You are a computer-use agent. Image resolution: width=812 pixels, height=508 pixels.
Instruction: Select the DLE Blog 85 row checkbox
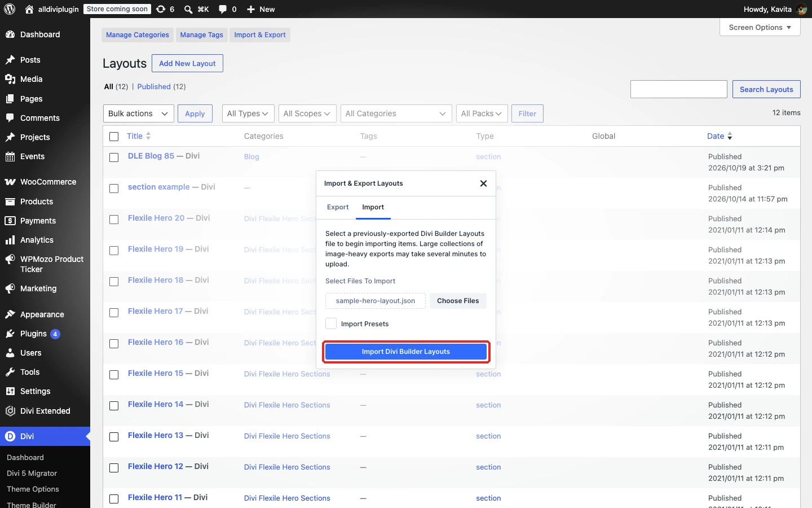tap(114, 157)
